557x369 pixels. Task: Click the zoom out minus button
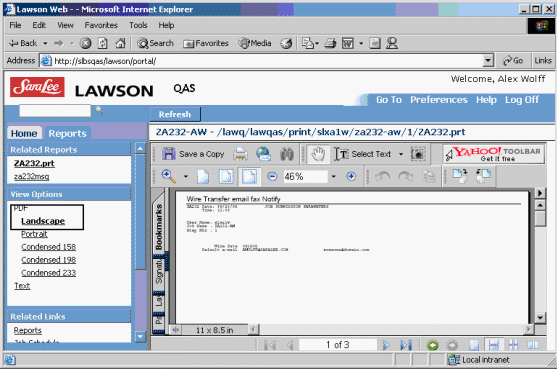coord(272,177)
